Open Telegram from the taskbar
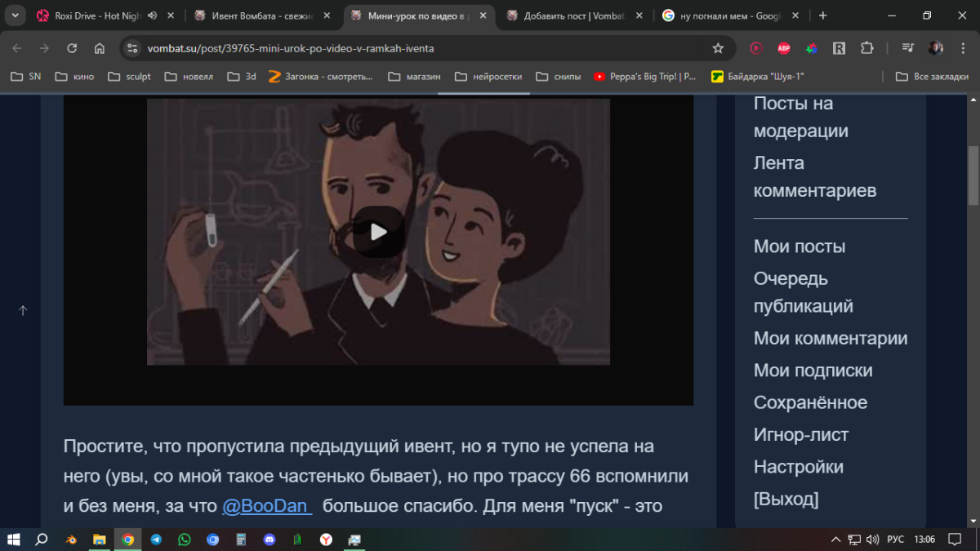This screenshot has width=980, height=551. 156,540
